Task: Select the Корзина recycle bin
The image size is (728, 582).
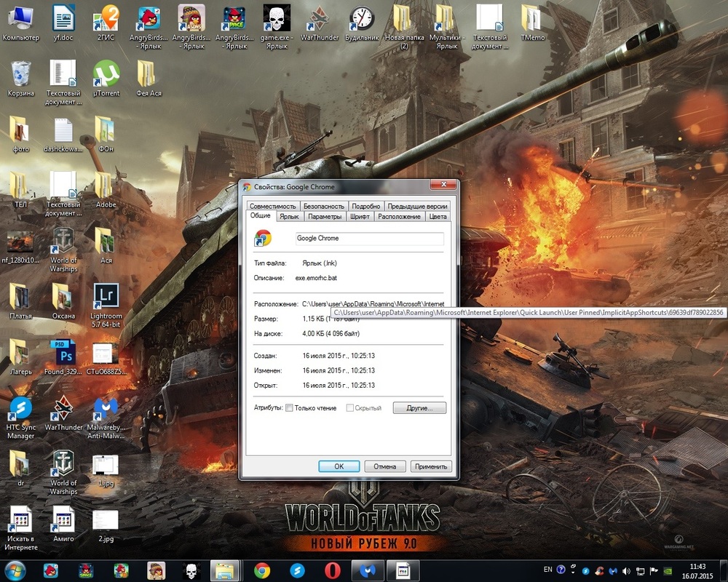Action: click(21, 79)
